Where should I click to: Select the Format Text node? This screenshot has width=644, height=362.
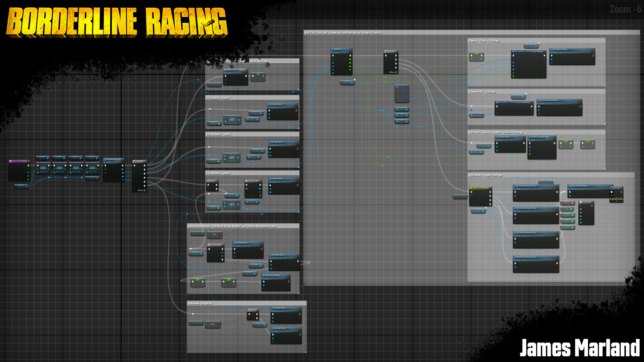[x=586, y=213]
